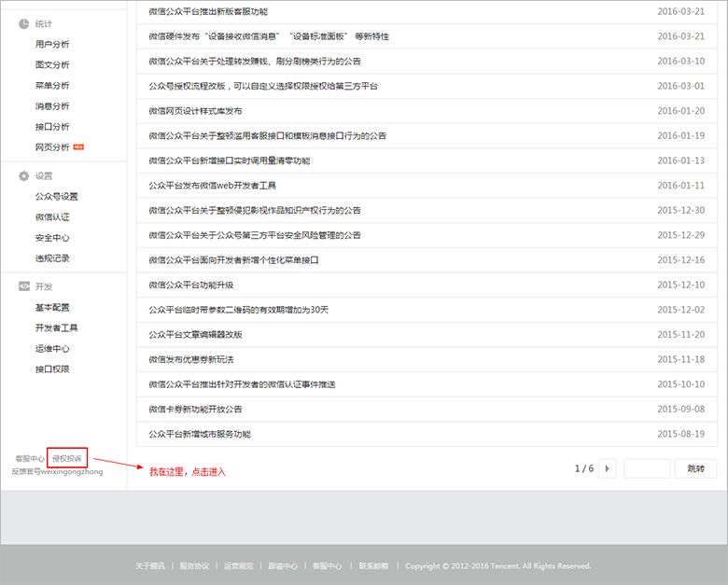The width and height of the screenshot is (728, 585).
Task: Open footer 客服中心 link
Action: [327, 566]
